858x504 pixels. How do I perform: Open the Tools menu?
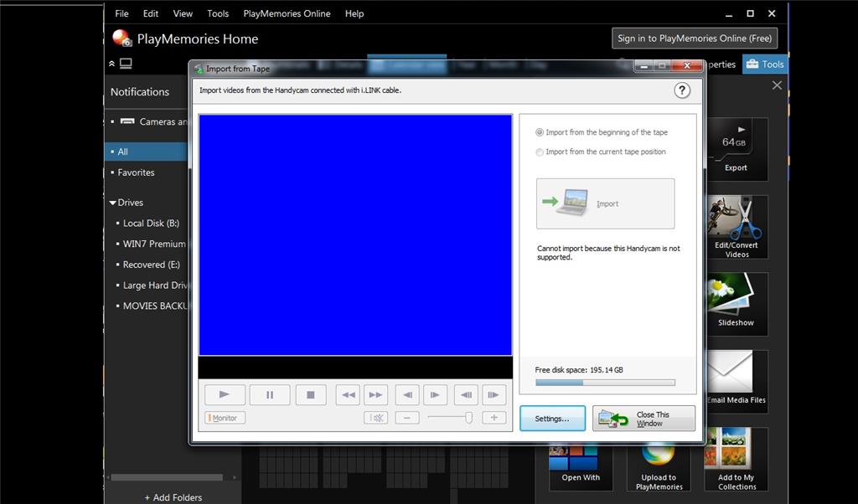click(218, 13)
